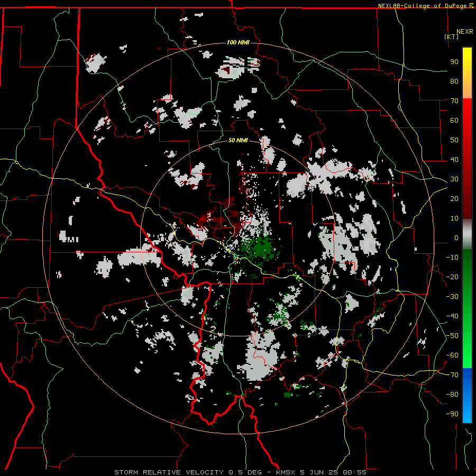Click the 70 value on the color scale
The width and height of the screenshot is (476, 476).
(454, 101)
